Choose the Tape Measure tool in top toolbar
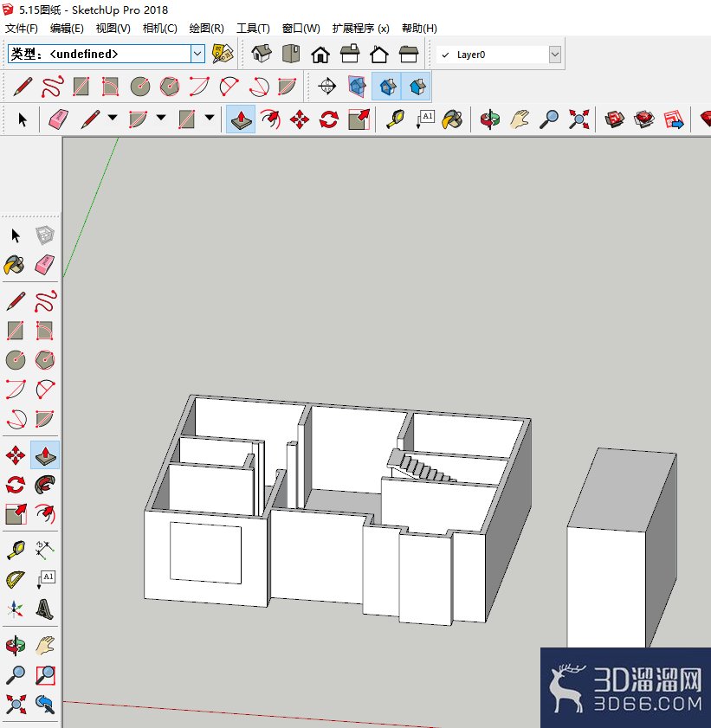Image resolution: width=711 pixels, height=728 pixels. (x=395, y=119)
